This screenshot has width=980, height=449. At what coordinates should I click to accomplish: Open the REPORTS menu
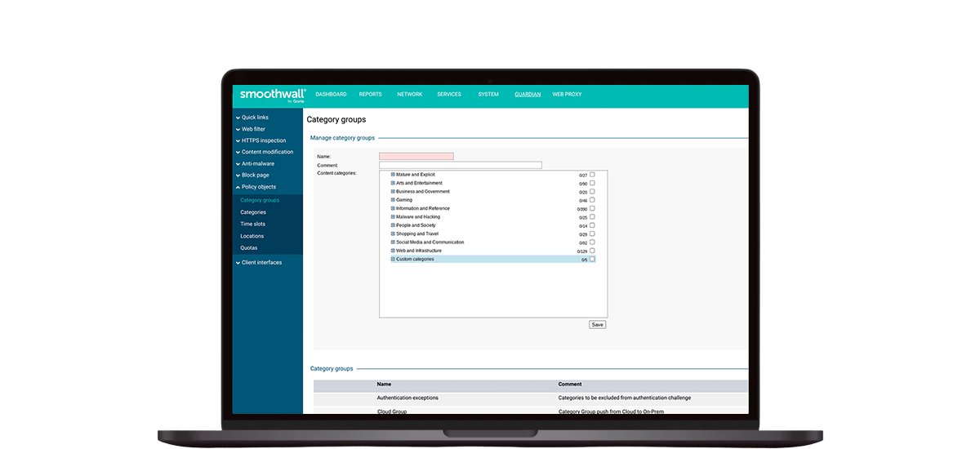point(370,95)
